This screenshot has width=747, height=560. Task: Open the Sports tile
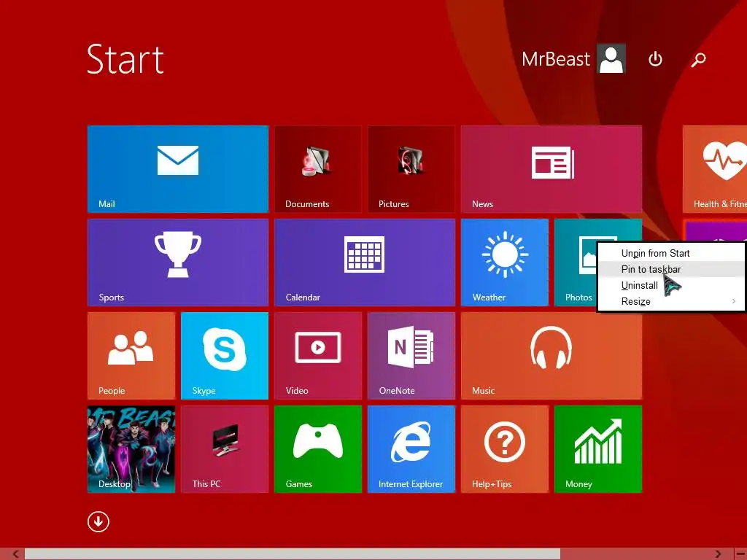click(x=178, y=262)
